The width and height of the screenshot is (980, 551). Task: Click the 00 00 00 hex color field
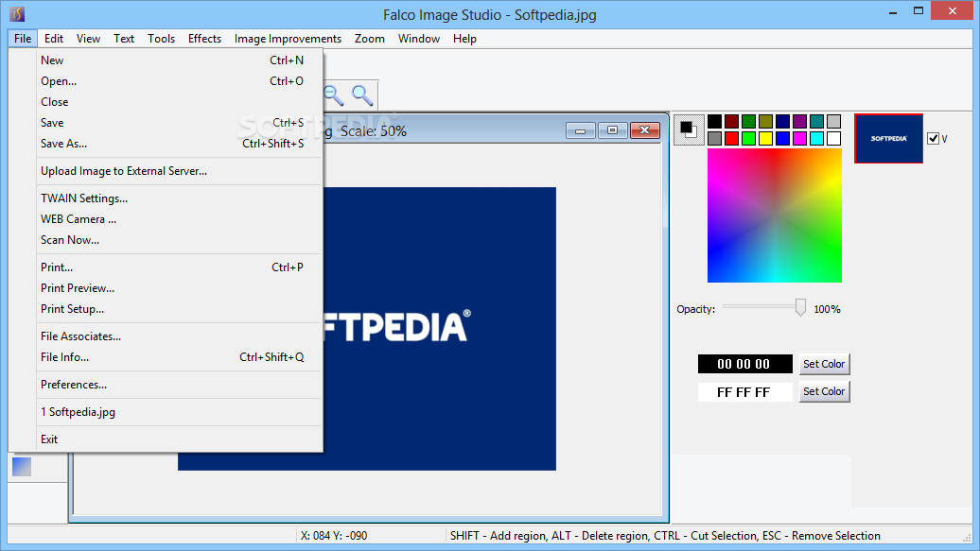point(745,364)
